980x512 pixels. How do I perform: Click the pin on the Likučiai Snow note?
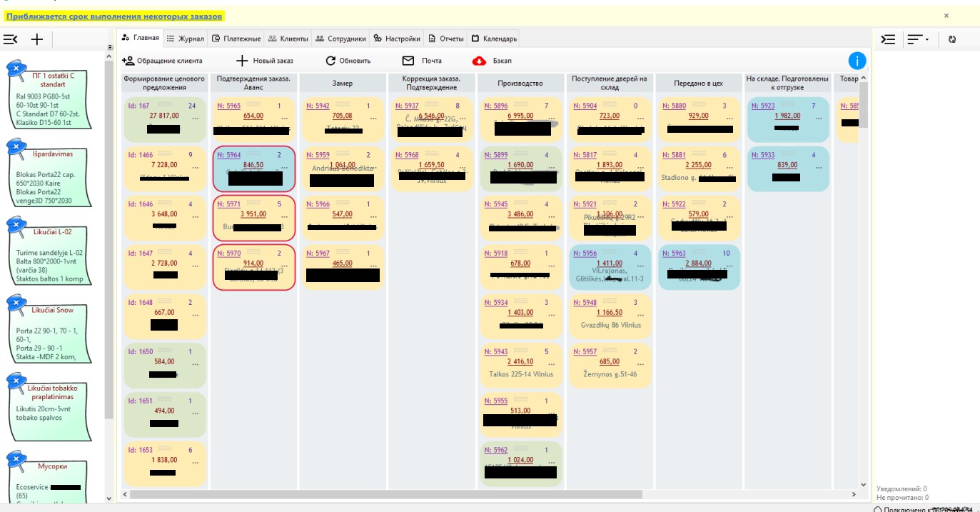coord(15,305)
